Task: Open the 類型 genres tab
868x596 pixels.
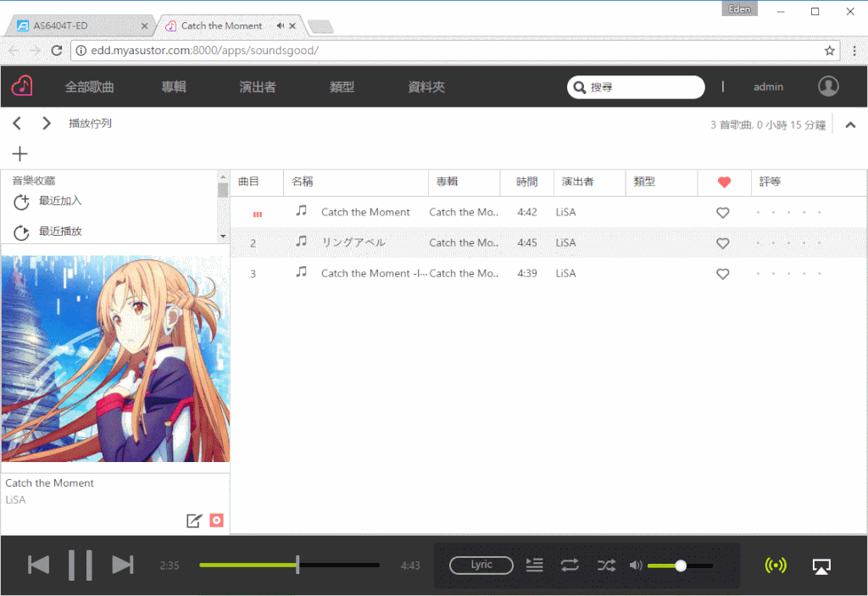Action: [342, 87]
